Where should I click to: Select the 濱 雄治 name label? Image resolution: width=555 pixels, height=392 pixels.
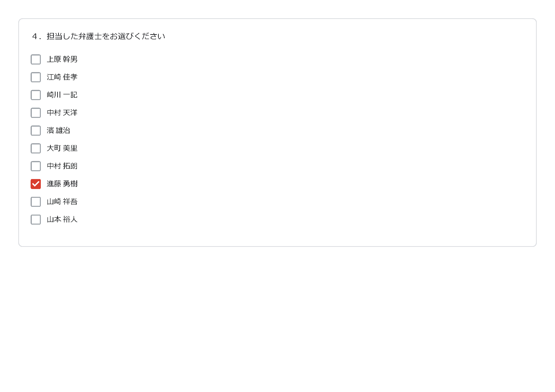(59, 131)
